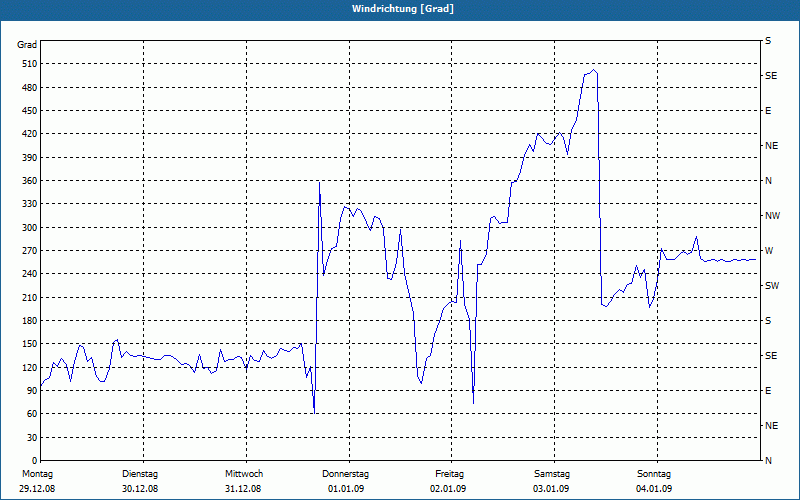800x500 pixels.
Task: Select the NE compass label between 60 and 30
Action: [x=771, y=426]
